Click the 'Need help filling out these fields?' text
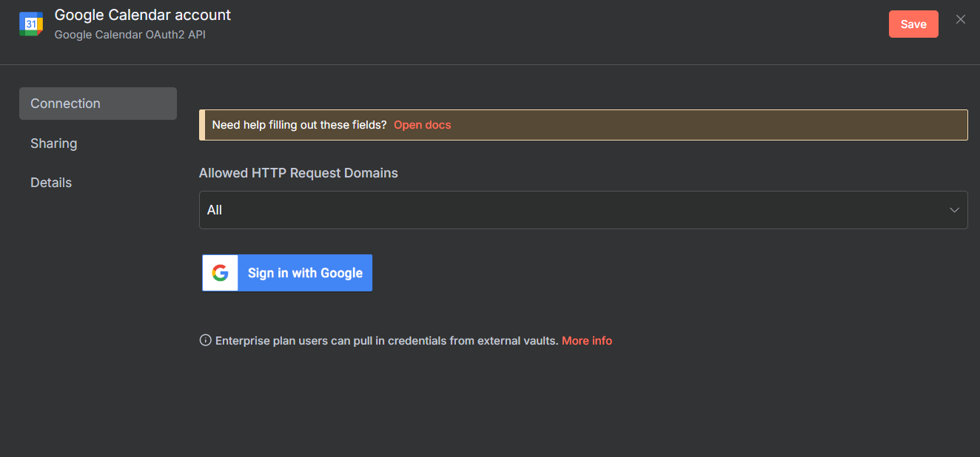 tap(299, 125)
